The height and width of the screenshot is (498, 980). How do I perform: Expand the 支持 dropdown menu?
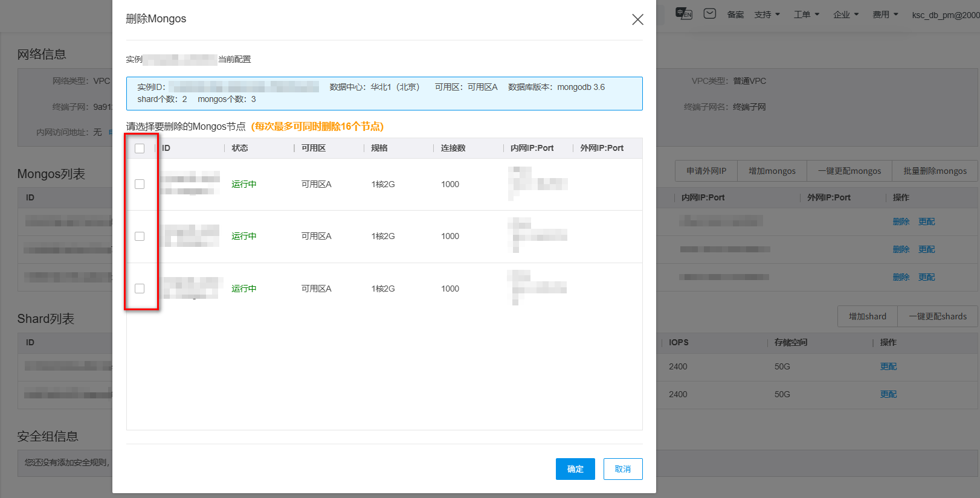(x=767, y=14)
